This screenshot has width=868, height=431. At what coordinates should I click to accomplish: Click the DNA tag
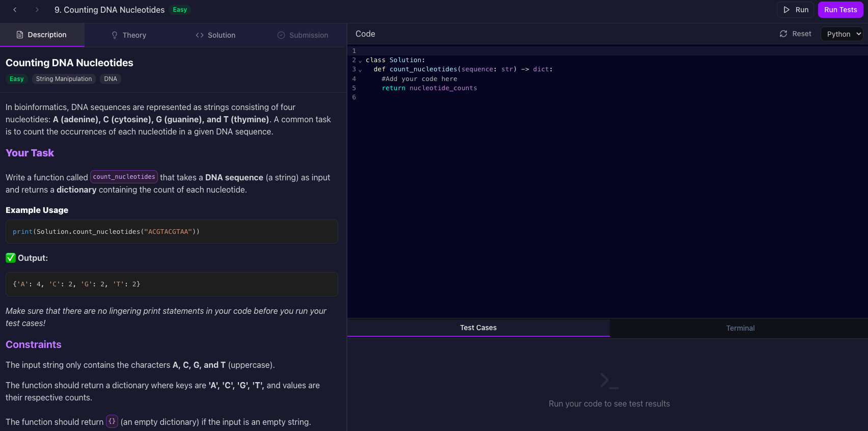[x=111, y=79]
